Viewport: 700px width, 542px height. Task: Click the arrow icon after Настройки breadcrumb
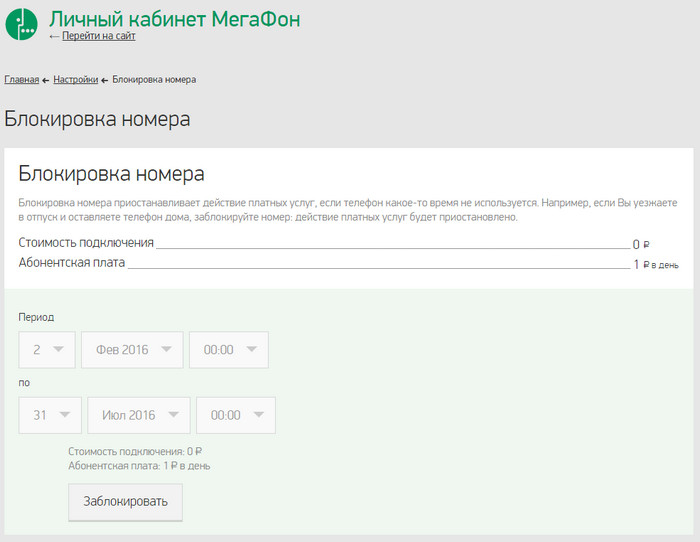[105, 80]
